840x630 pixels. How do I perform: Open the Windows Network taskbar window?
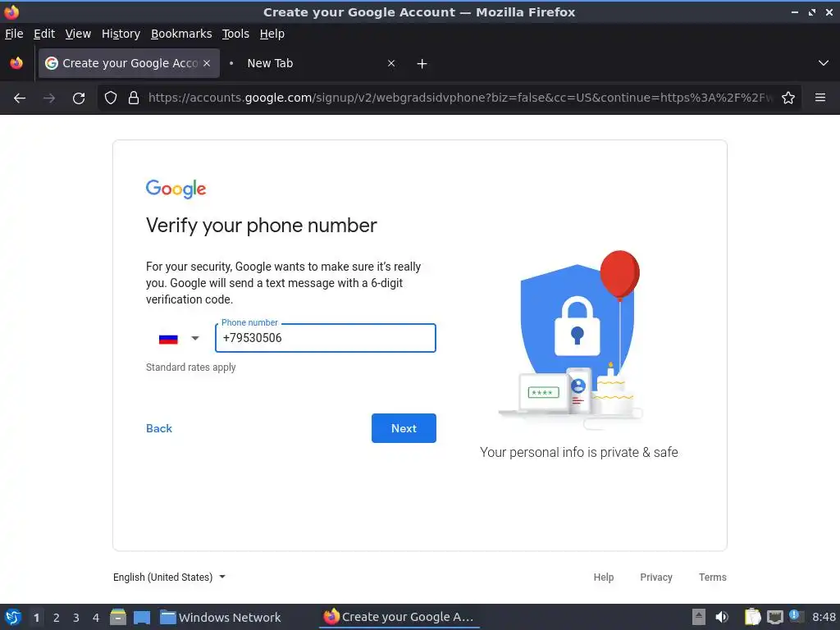pyautogui.click(x=220, y=617)
